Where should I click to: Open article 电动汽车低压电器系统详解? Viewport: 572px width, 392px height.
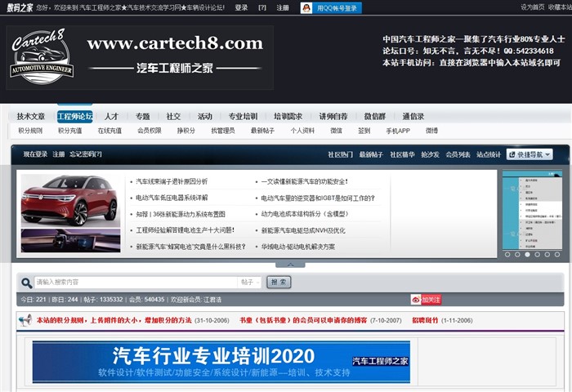tap(172, 198)
